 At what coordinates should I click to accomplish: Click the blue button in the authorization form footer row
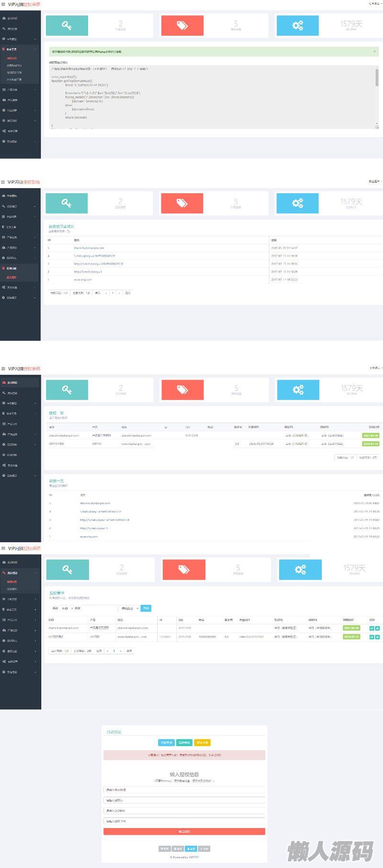click(x=191, y=848)
